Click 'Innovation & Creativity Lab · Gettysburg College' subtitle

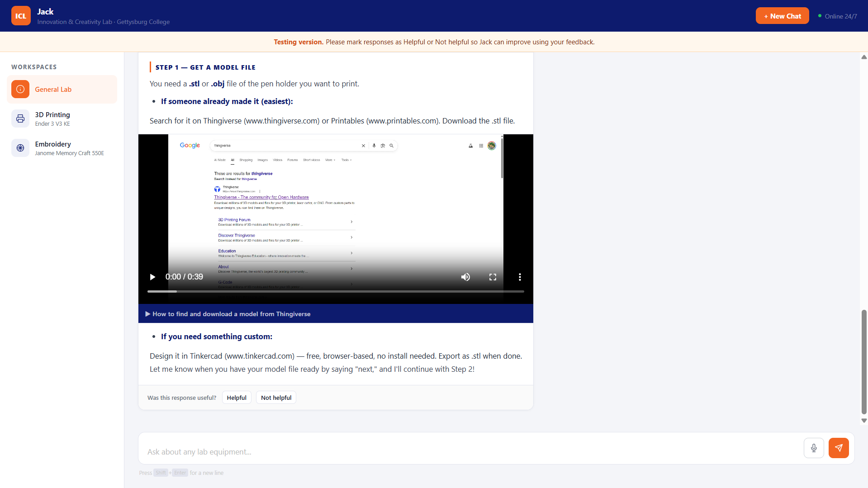(x=104, y=22)
